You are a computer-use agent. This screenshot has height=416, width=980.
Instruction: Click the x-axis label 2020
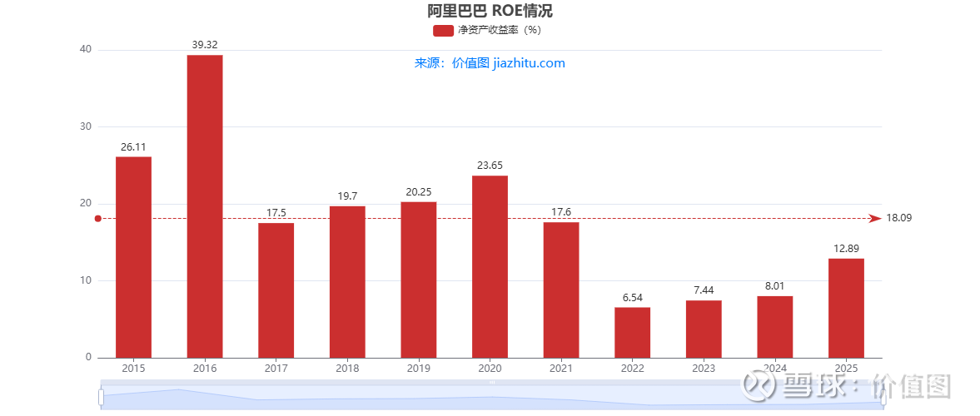(490, 369)
